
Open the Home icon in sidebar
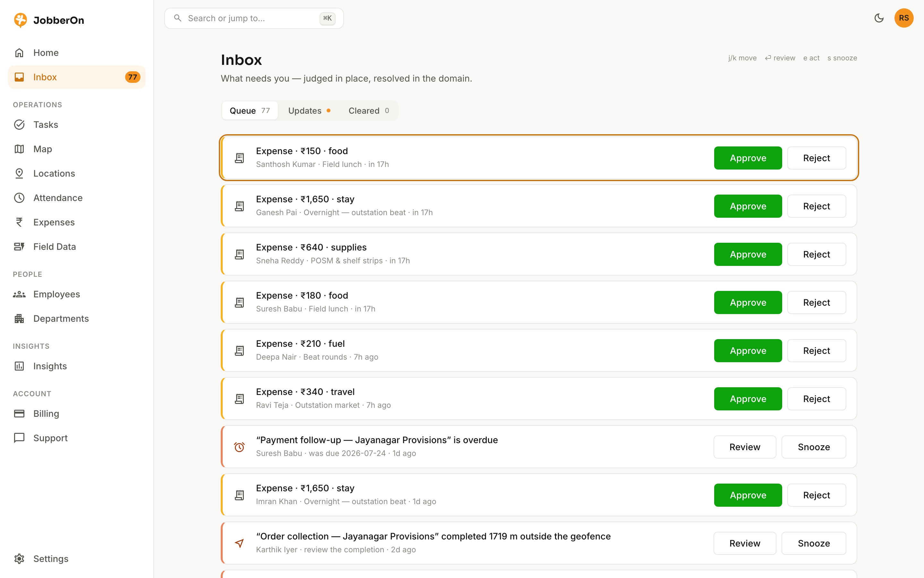click(x=19, y=53)
